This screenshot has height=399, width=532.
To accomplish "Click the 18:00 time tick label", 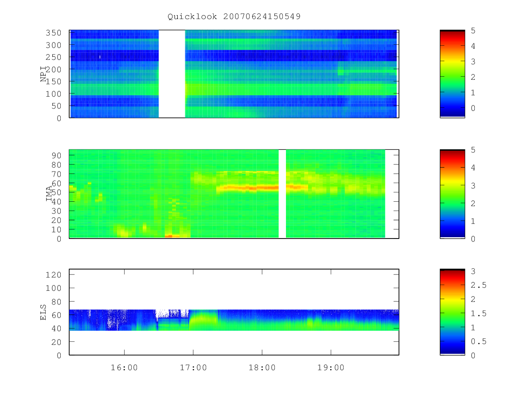I will pyautogui.click(x=262, y=368).
